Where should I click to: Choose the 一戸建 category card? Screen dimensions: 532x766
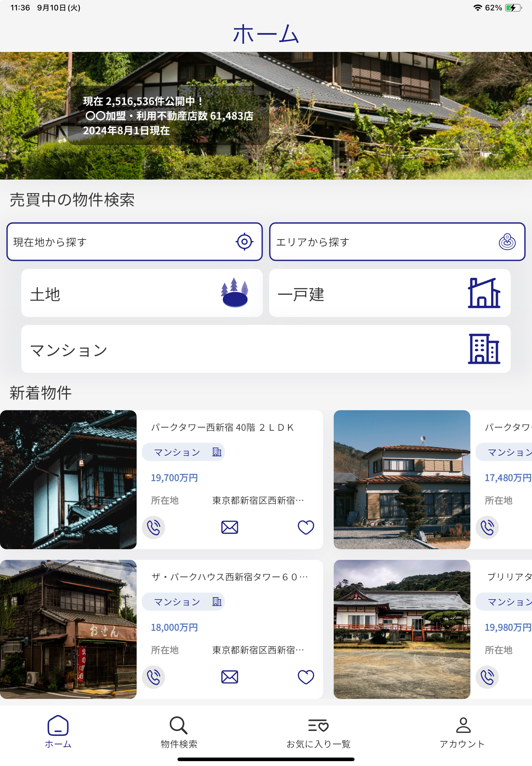[390, 293]
